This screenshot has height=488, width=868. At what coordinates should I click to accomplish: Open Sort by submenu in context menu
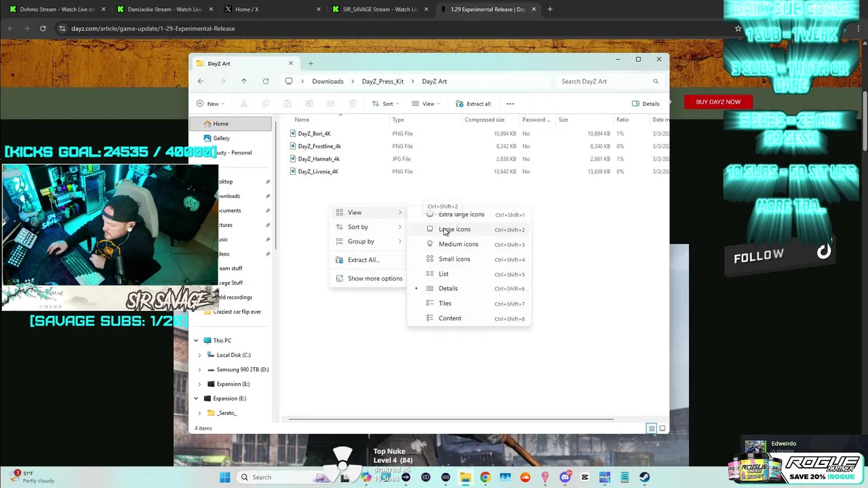tap(368, 227)
